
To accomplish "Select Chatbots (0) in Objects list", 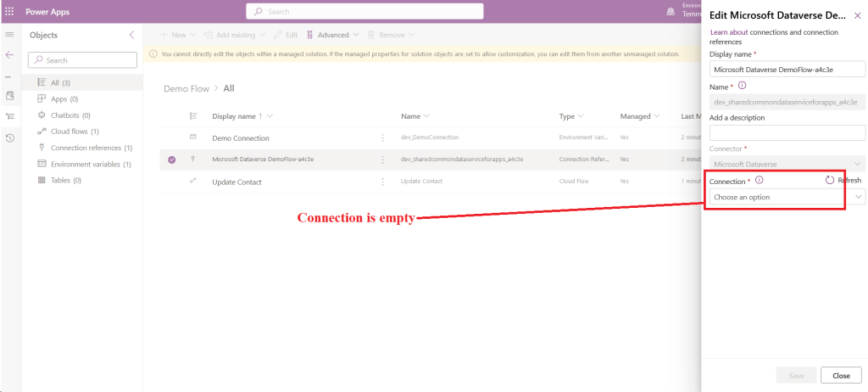I will [x=82, y=115].
